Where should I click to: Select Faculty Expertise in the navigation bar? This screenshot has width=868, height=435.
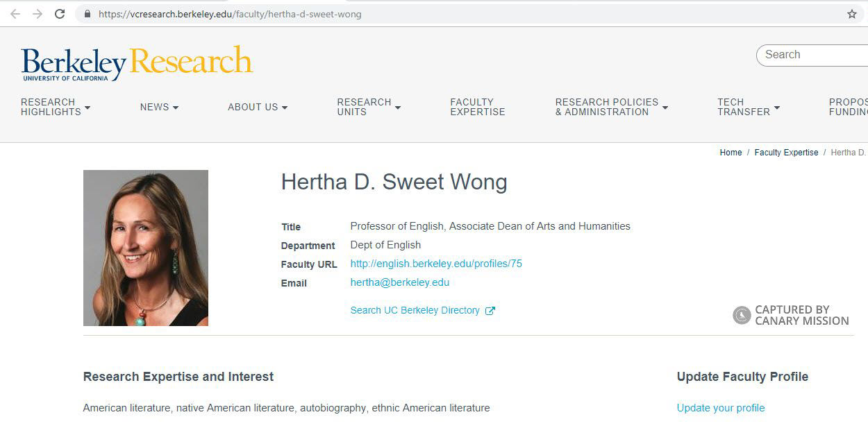coord(477,107)
